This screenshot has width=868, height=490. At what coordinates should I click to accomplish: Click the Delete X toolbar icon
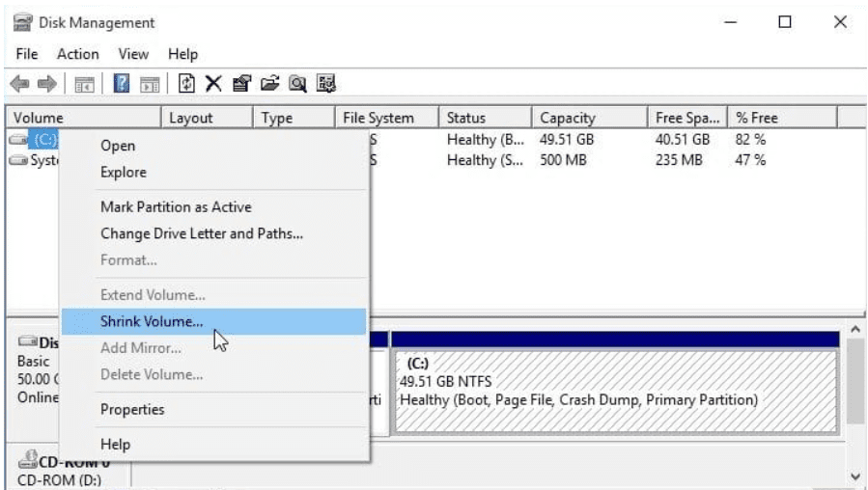(x=213, y=84)
